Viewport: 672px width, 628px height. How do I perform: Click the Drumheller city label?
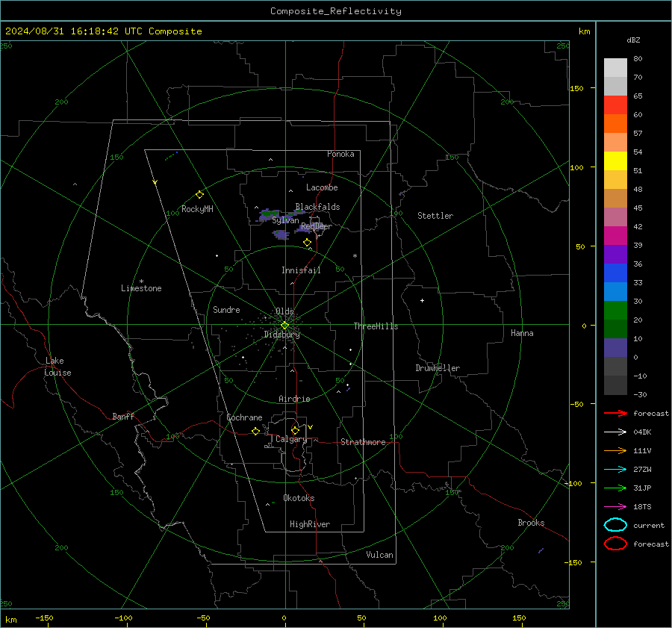coord(438,368)
